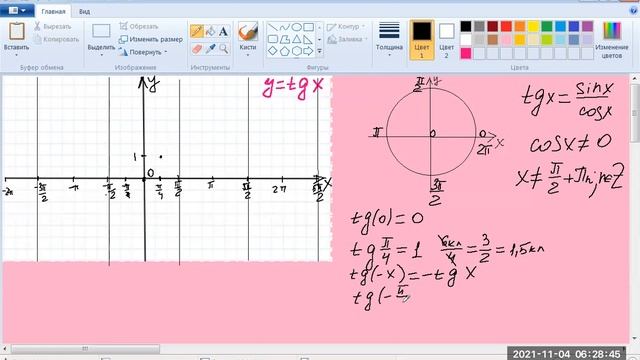Pick the Hexagon shape
The image size is (640, 360).
[297, 51]
